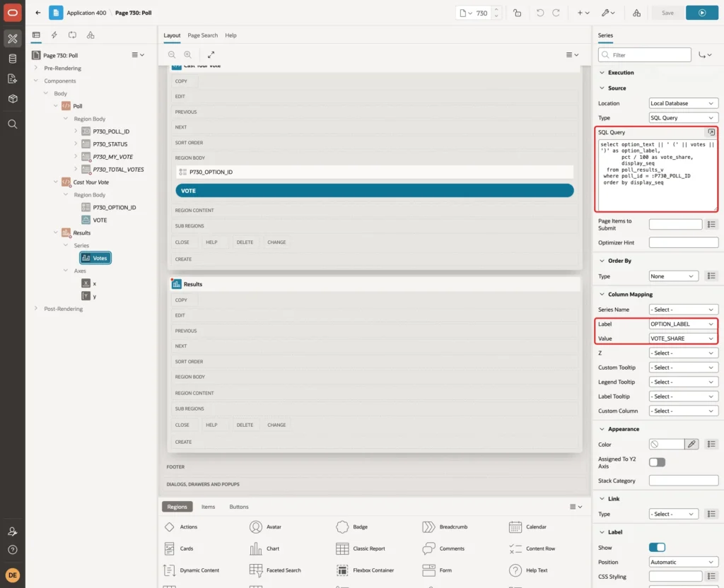Expand the Pre-Rendering tree node
Screen dimensions: 724x588
pos(36,68)
